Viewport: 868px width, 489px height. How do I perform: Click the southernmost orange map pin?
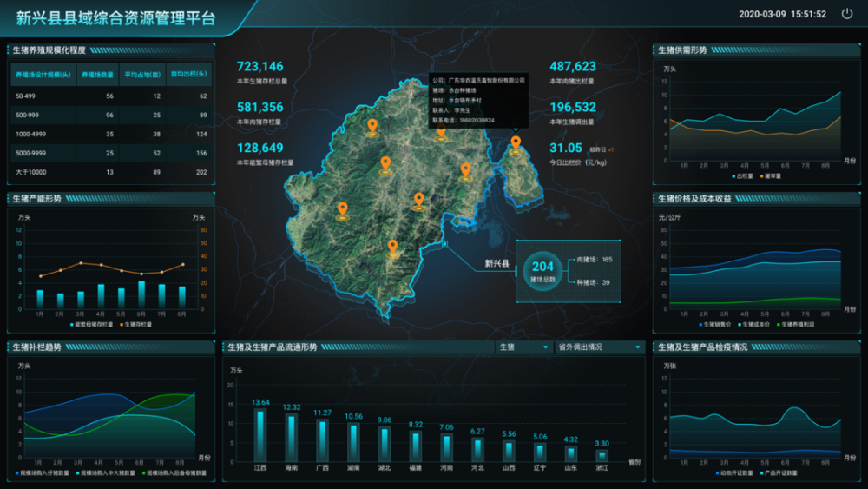tap(392, 248)
